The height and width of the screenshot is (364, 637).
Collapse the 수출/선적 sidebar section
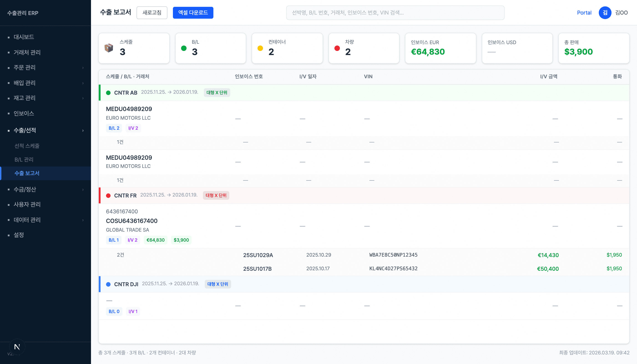point(83,131)
